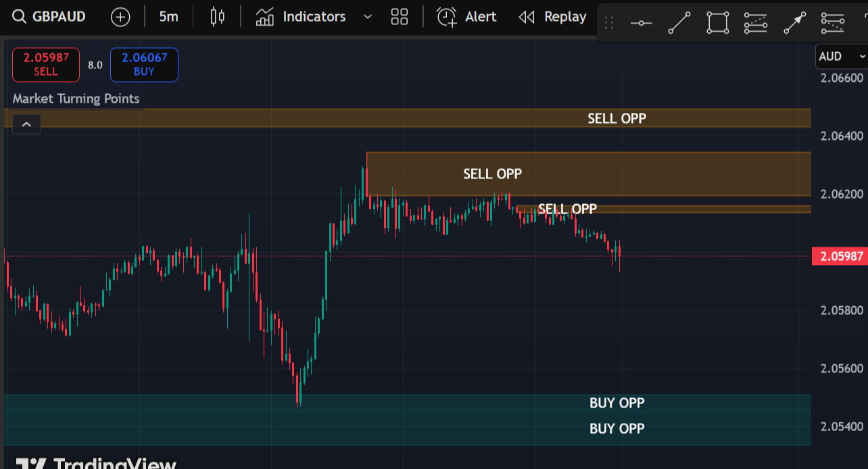Expand the chevron next to Indicators

click(x=368, y=17)
